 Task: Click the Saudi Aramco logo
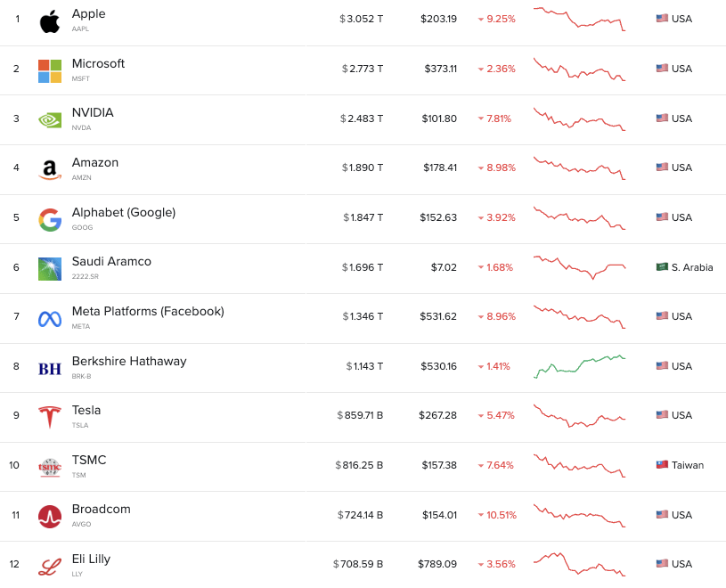[50, 269]
